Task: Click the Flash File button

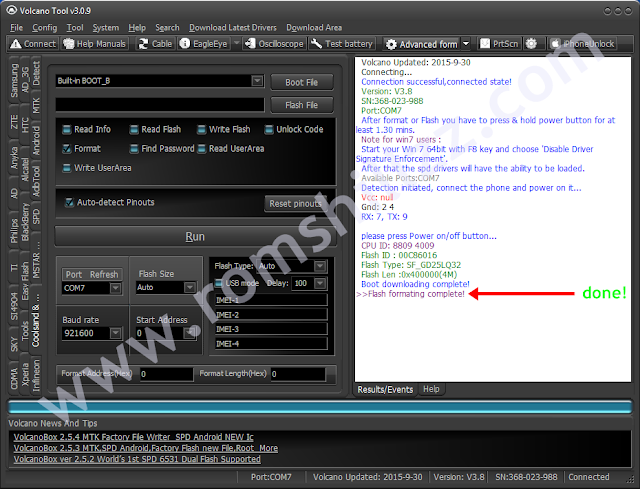Action: (302, 105)
